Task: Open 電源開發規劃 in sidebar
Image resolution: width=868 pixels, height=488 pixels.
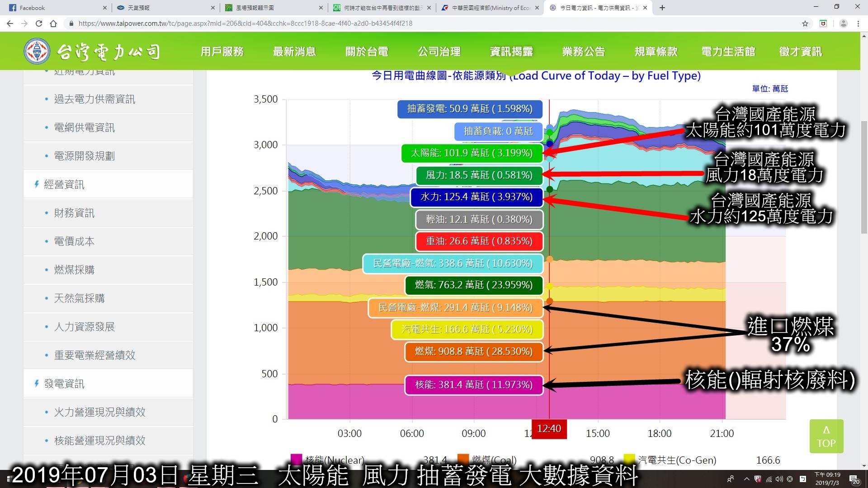Action: tap(108, 156)
